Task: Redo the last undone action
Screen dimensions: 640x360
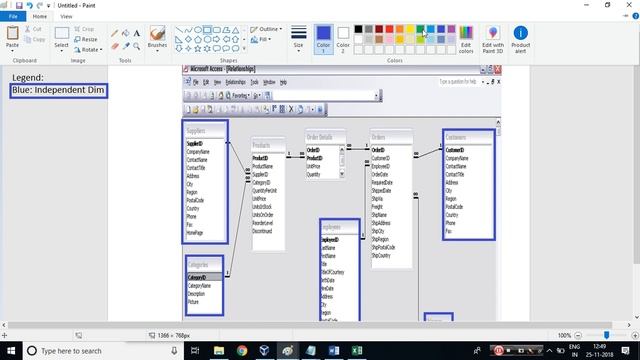Action: coord(40,5)
